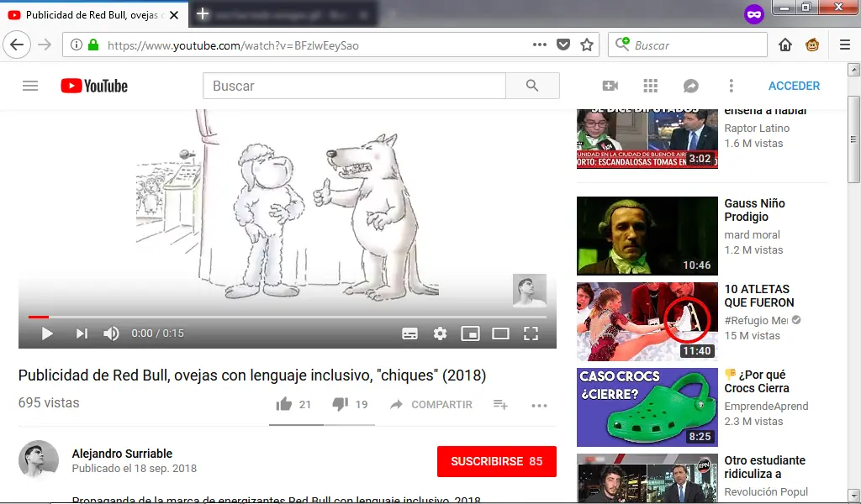Viewport: 861px width, 504px height.
Task: Close the Publicidad de Red Bull tab
Action: [174, 15]
